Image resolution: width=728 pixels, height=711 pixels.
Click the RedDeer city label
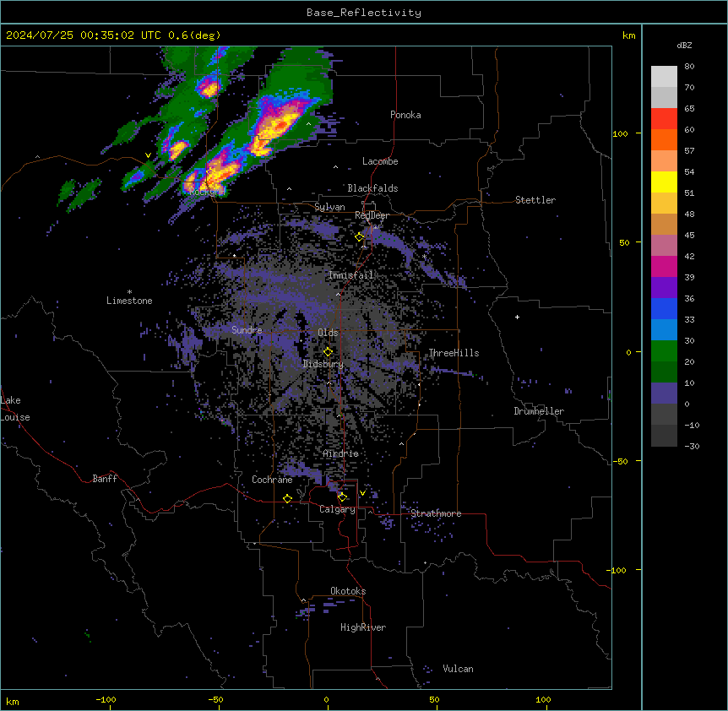372,215
